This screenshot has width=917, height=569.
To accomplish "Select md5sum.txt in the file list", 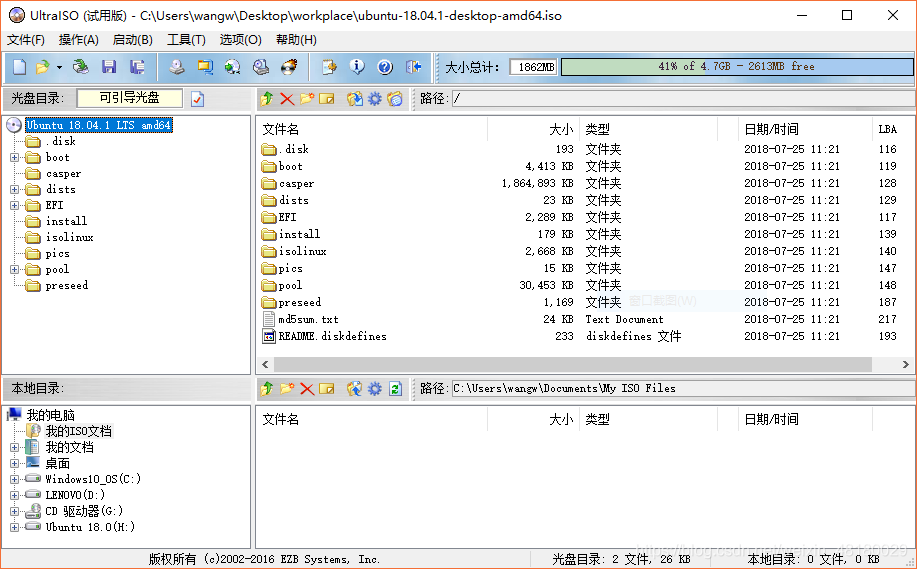I will tap(308, 319).
